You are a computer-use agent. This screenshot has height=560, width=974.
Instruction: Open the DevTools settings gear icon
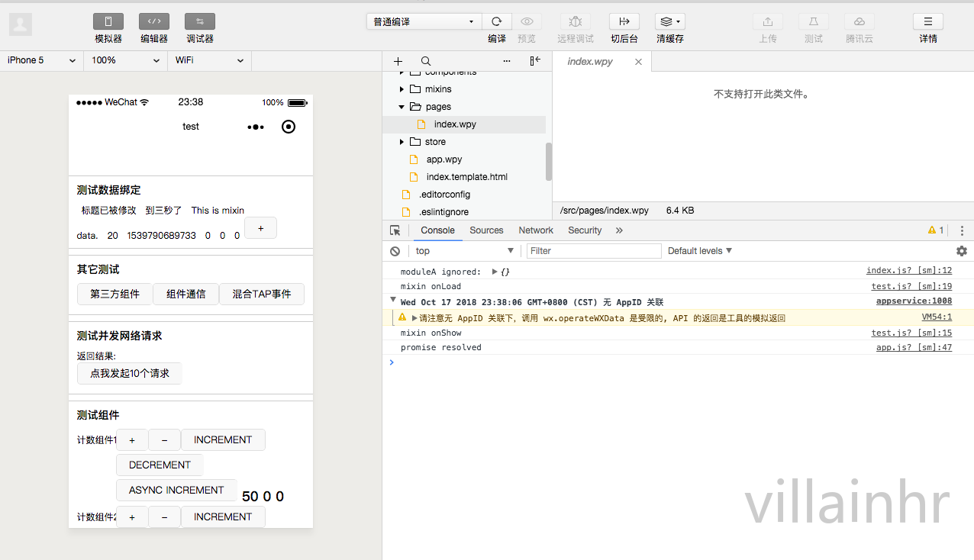pos(962,250)
